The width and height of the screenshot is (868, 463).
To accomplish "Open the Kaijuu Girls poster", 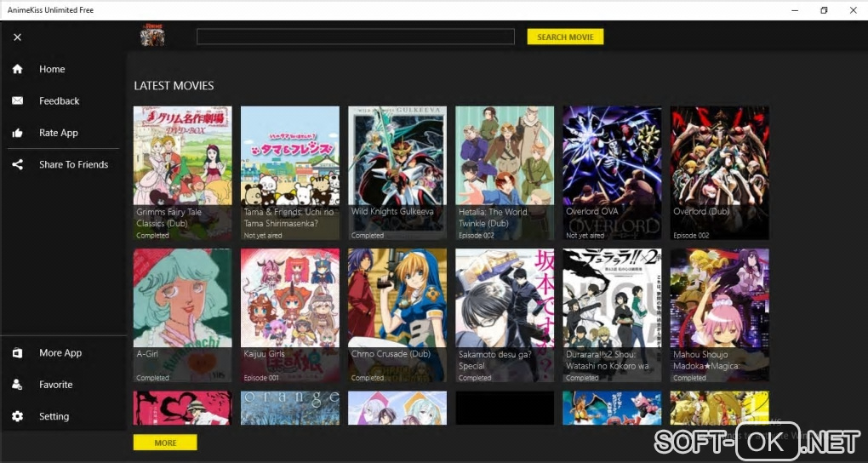I will click(290, 315).
